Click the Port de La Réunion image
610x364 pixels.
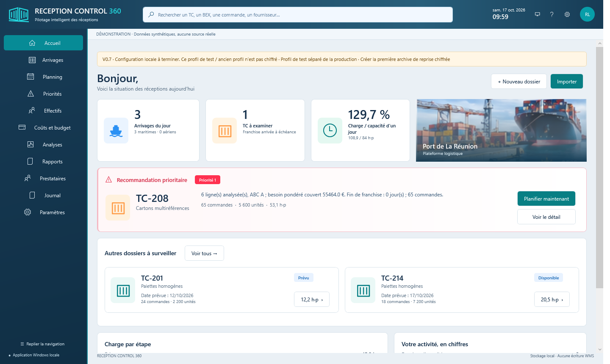(x=502, y=130)
